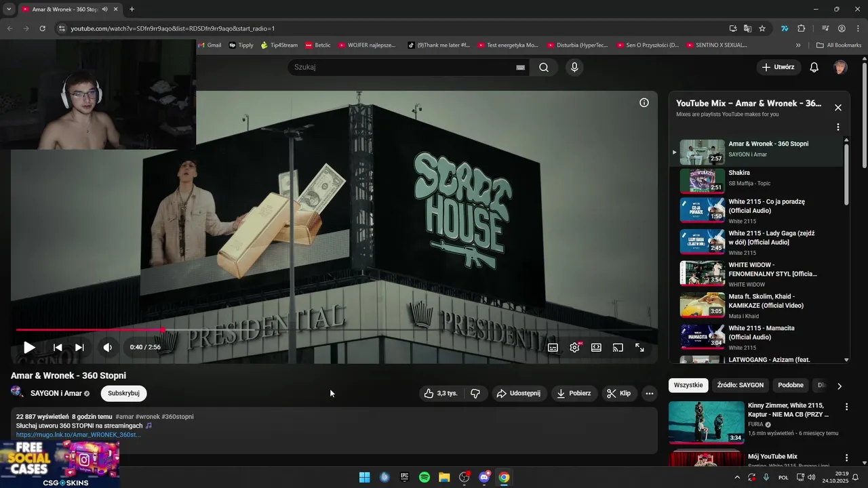
Task: Translate this page icon
Action: (747, 28)
